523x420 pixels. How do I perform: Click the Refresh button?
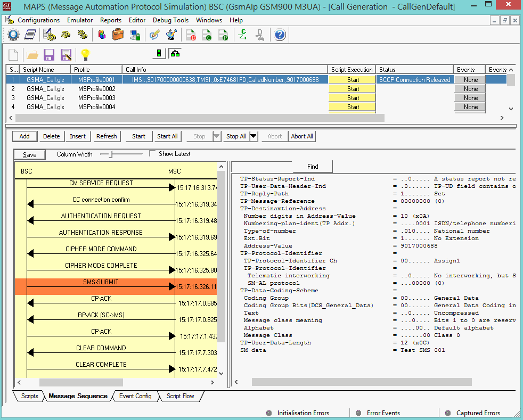(107, 136)
